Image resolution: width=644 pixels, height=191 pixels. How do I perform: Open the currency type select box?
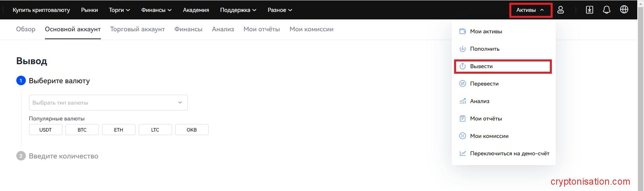pos(108,103)
